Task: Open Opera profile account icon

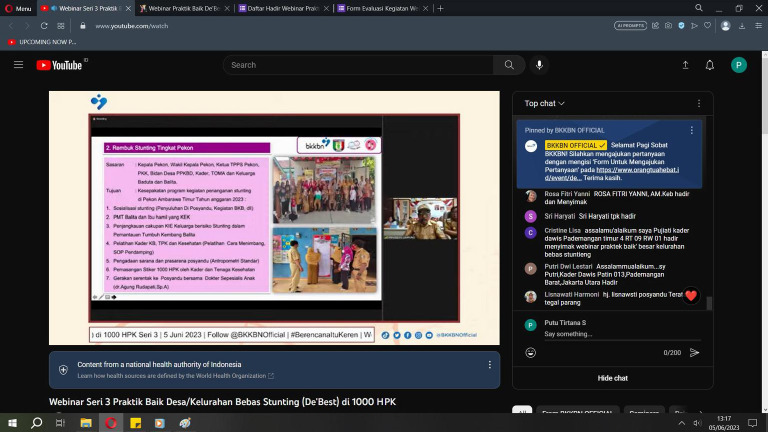Action: pos(725,25)
